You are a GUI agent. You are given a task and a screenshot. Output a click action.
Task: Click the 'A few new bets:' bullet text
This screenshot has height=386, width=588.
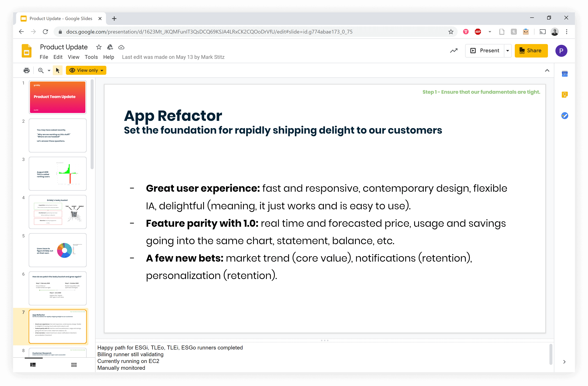click(185, 258)
